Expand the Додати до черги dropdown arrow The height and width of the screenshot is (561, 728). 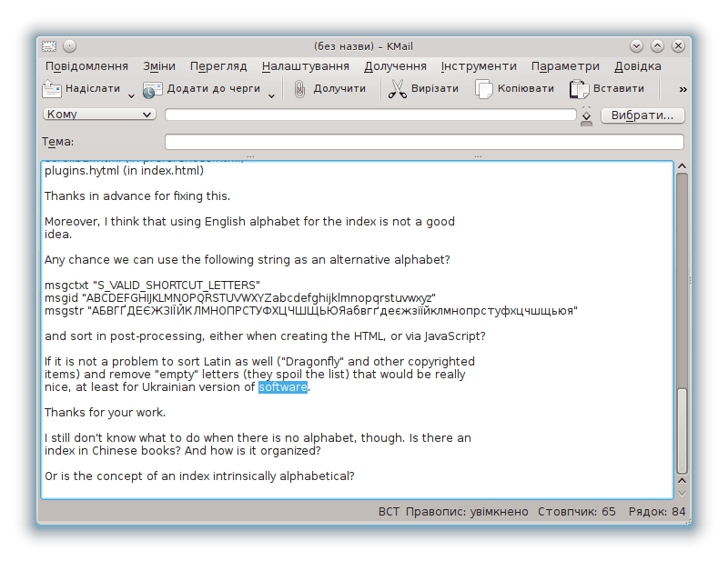coord(271,95)
